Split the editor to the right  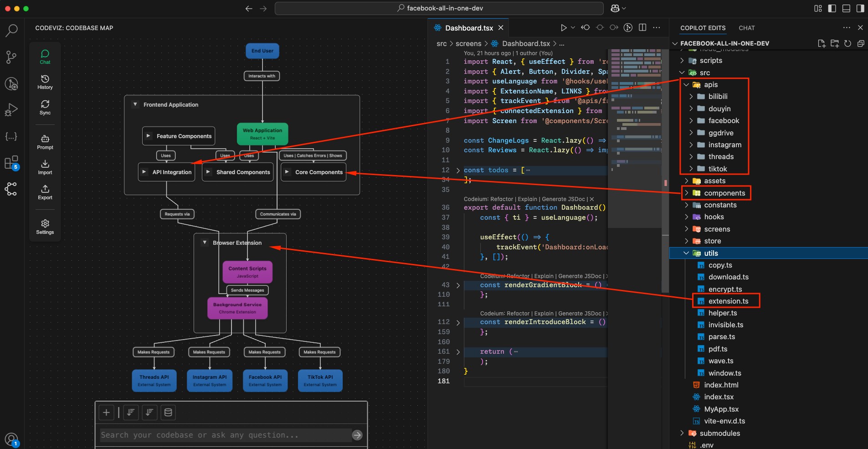(x=642, y=28)
